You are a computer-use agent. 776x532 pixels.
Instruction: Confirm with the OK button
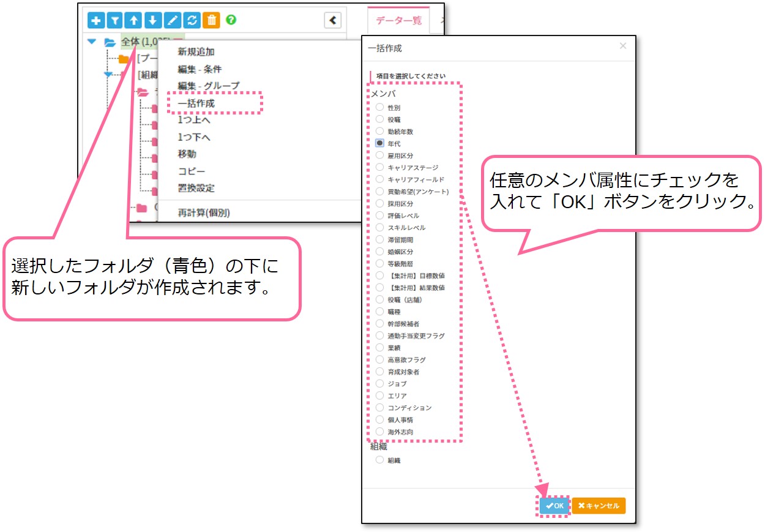[554, 506]
